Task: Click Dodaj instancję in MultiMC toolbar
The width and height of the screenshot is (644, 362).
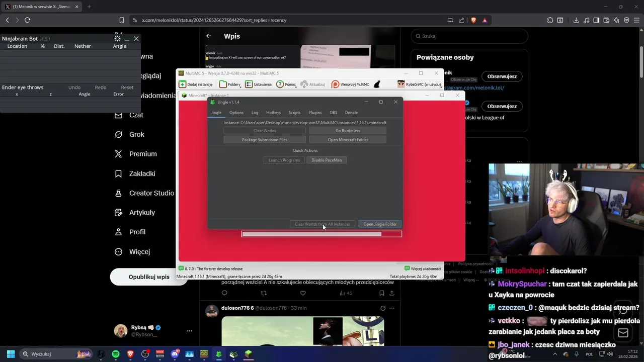Action: tap(196, 84)
